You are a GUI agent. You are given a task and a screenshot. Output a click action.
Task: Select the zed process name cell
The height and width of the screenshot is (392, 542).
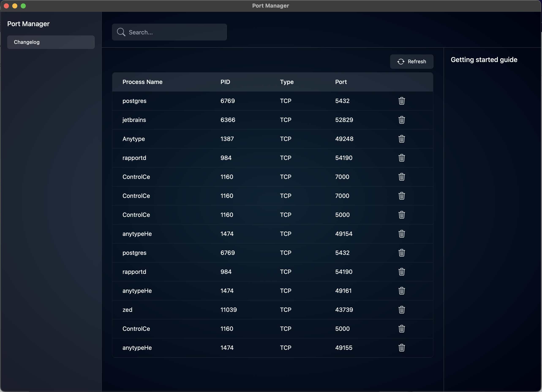(x=127, y=310)
